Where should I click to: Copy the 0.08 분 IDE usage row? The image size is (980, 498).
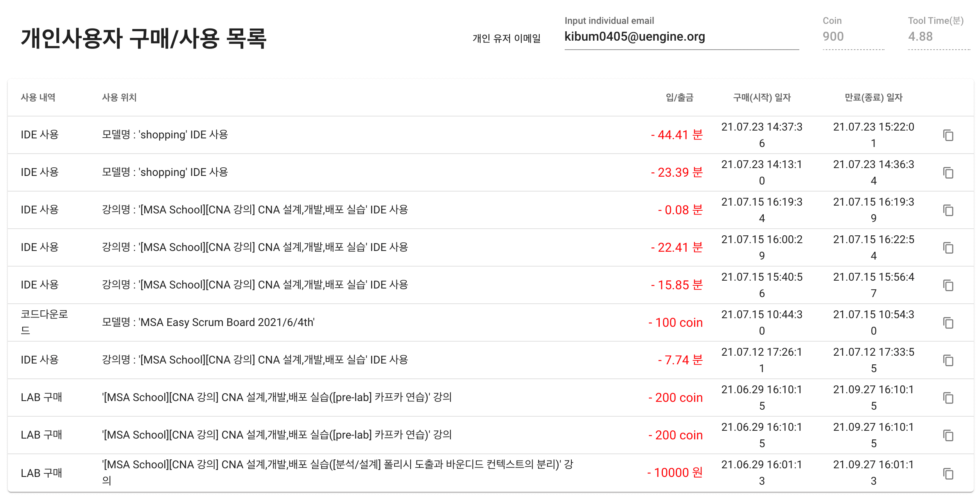tap(948, 210)
